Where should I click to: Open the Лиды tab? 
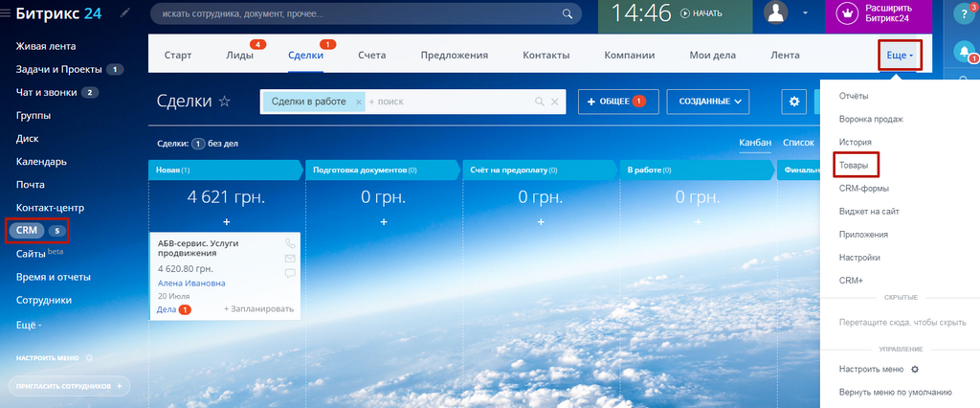click(x=239, y=55)
